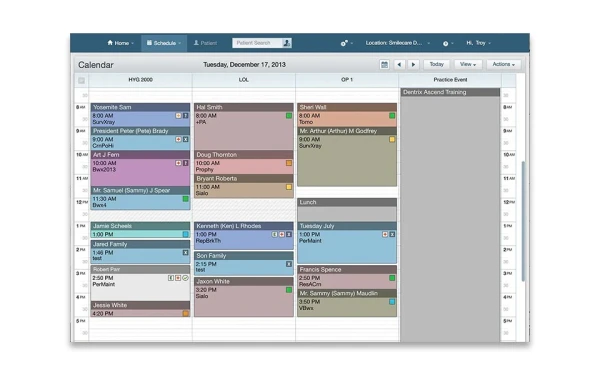Click the orange status square on Jessie White
The height and width of the screenshot is (375, 600).
(x=186, y=313)
